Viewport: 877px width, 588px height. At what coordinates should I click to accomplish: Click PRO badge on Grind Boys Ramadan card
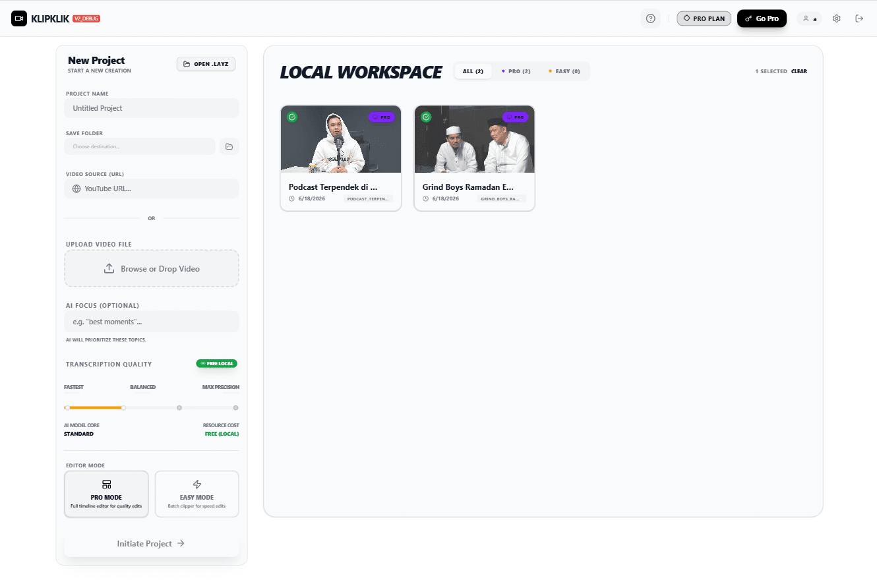pos(516,117)
